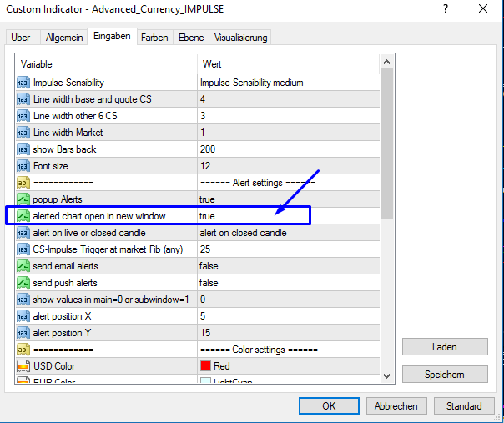Select the 'USD Color' variable name
Image resolution: width=504 pixels, height=423 pixels.
(54, 366)
